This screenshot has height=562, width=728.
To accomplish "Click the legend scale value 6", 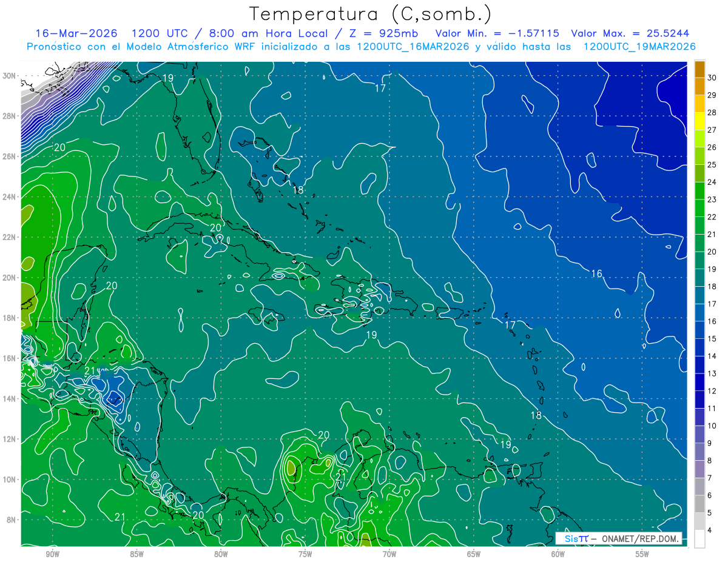I will (x=710, y=495).
